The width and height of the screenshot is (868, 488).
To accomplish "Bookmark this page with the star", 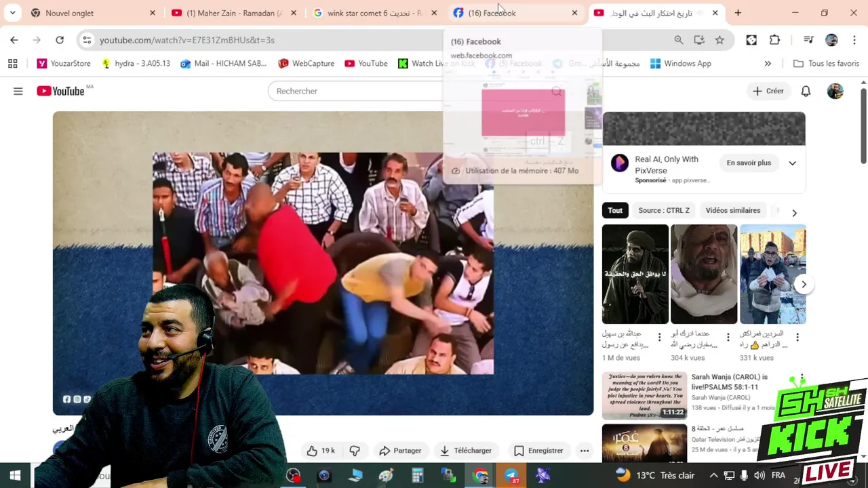I will [719, 40].
